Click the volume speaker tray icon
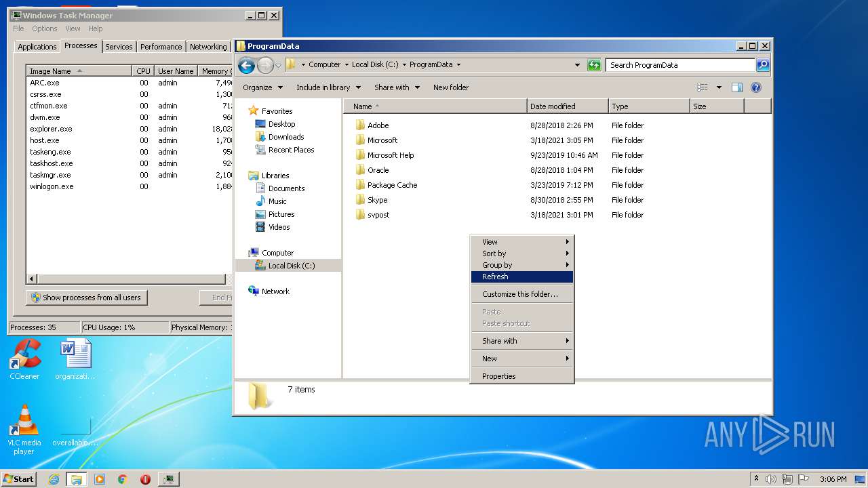 [771, 479]
